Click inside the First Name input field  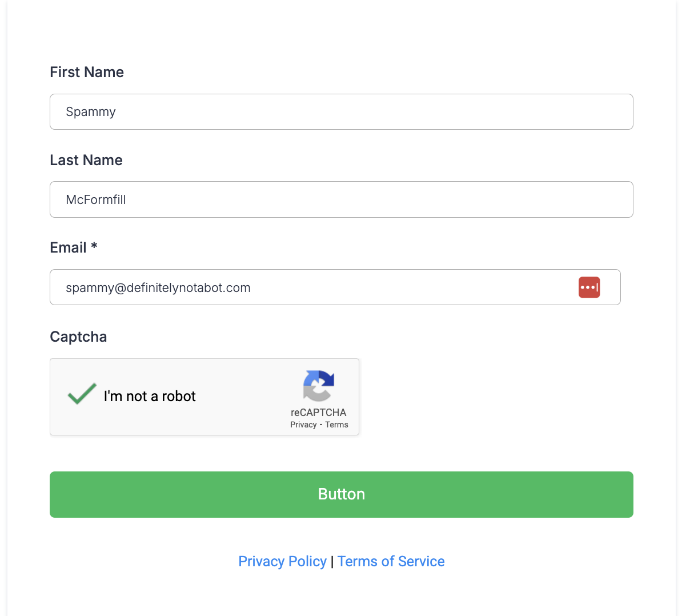click(341, 111)
